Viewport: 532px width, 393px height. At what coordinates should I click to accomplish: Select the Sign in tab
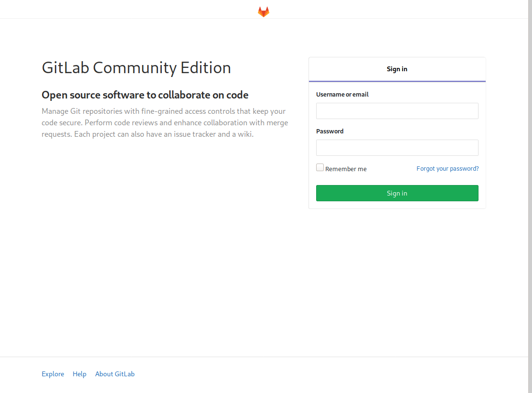coord(397,69)
